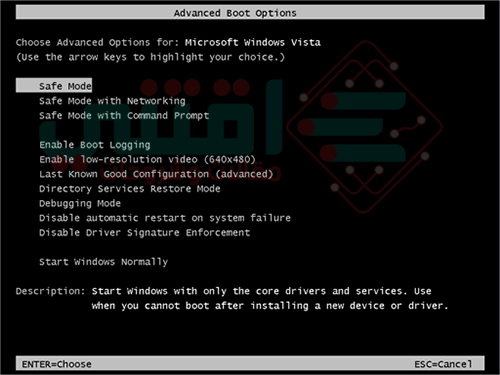Select Enable Boot Logging
Screen dimensions: 500x375
pyautogui.click(x=95, y=145)
